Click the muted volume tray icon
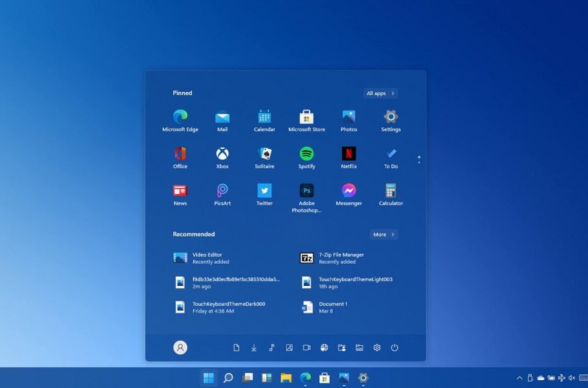588x388 pixels. coord(572,378)
